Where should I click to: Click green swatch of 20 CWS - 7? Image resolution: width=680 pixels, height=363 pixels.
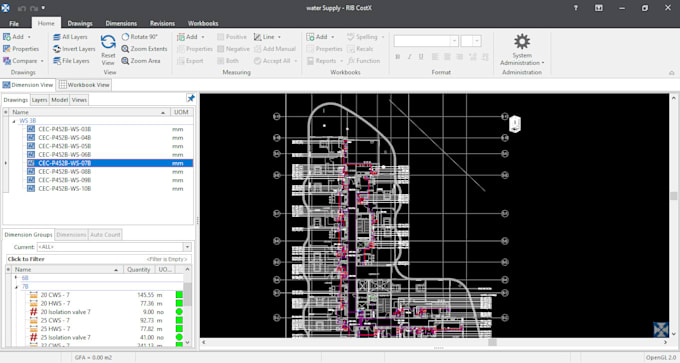tap(179, 295)
